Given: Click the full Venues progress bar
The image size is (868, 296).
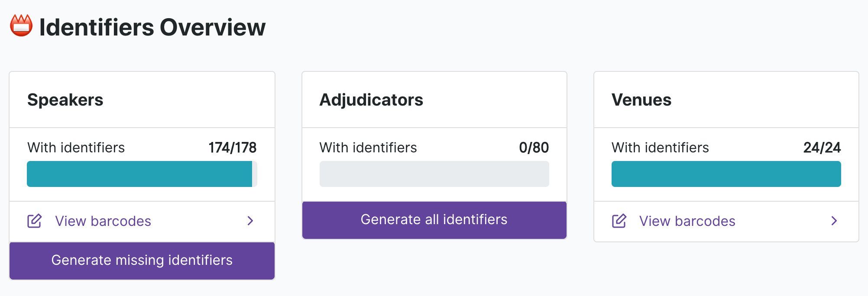Looking at the screenshot, I should [x=726, y=174].
